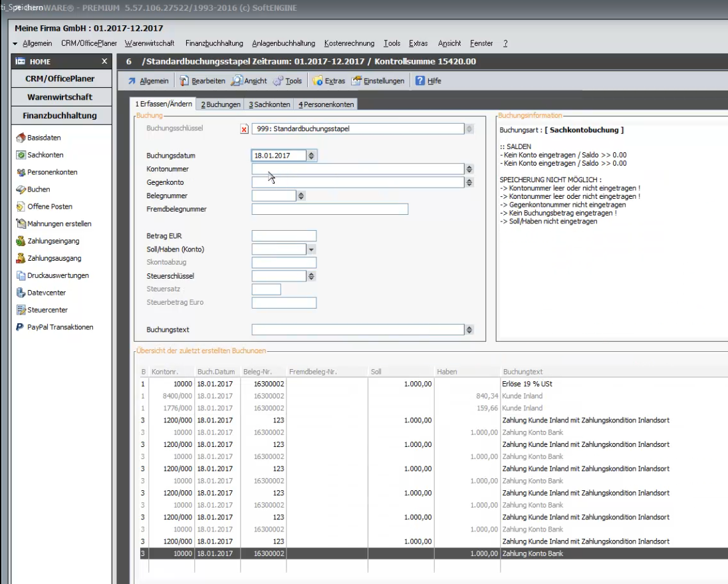Screen dimensions: 728x584
Task: Click into the Betrag EUR field
Action: click(x=284, y=236)
